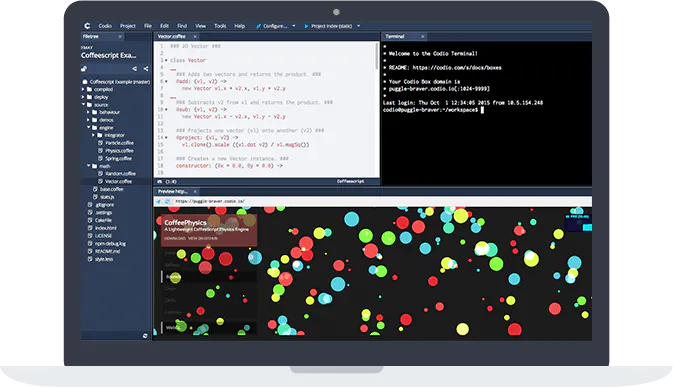Viewport: 673px width, 387px height.
Task: Click the Codio C logo icon
Action: 87,26
